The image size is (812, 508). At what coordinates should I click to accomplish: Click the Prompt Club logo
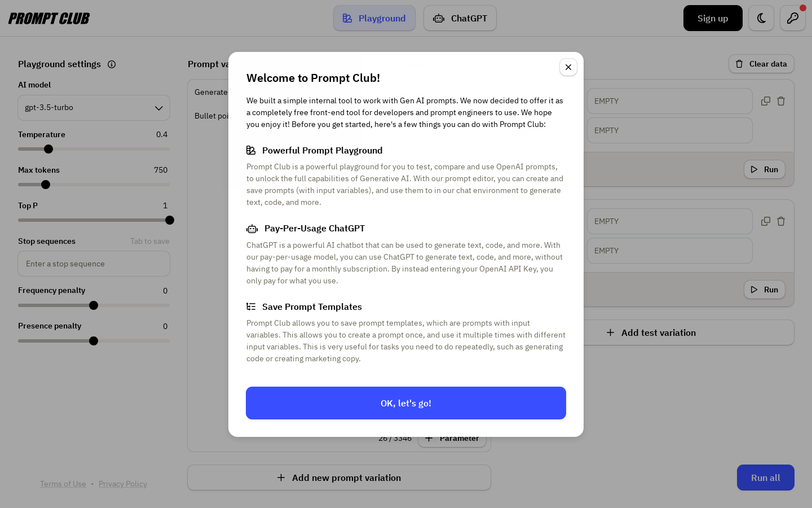[49, 19]
